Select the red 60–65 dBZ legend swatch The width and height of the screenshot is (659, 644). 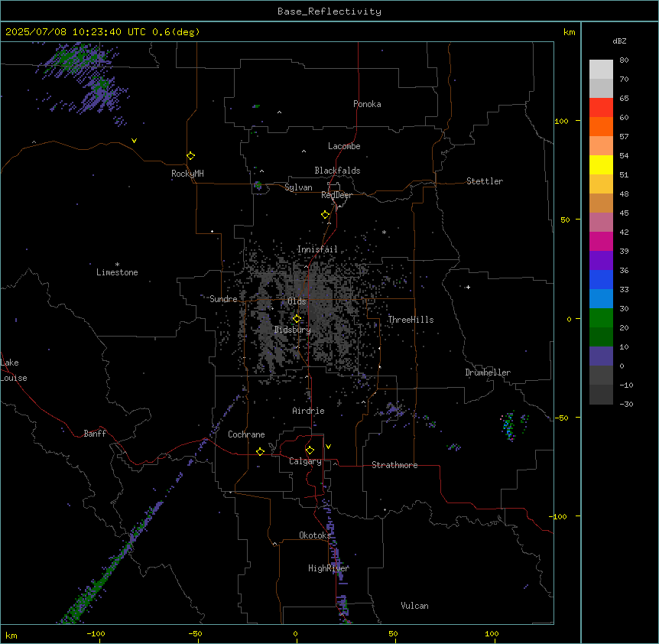(x=601, y=108)
